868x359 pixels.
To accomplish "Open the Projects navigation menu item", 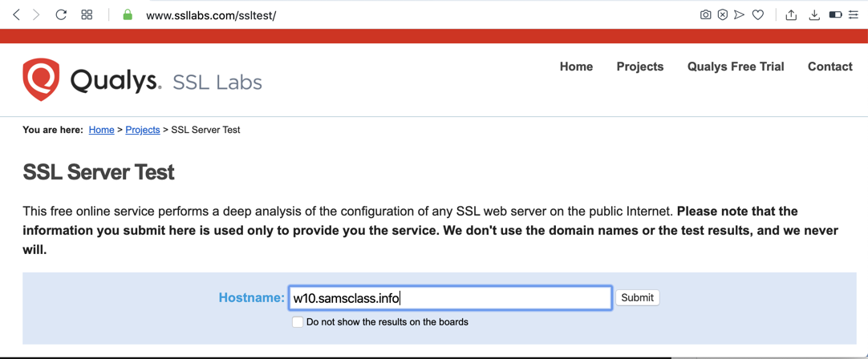I will coord(639,67).
